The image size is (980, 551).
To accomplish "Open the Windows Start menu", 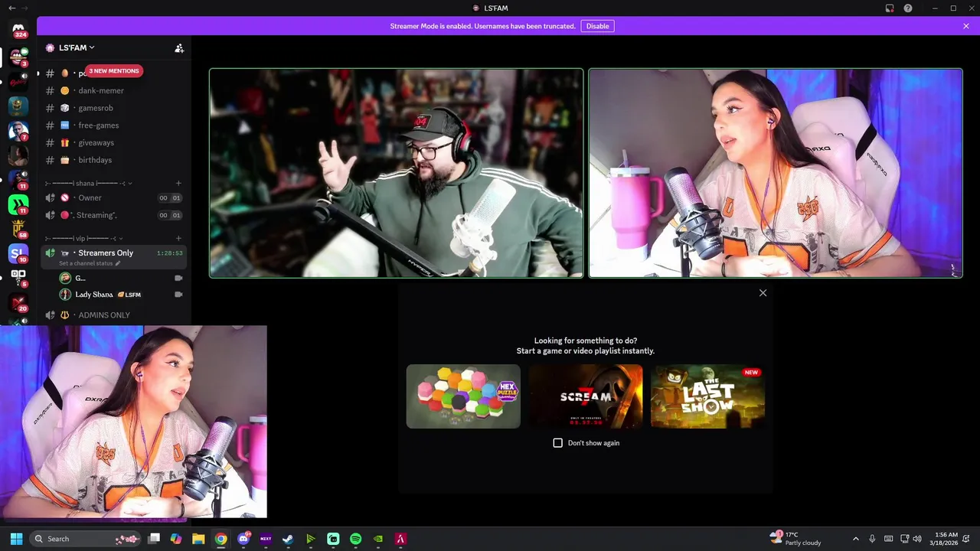I will coord(16,539).
